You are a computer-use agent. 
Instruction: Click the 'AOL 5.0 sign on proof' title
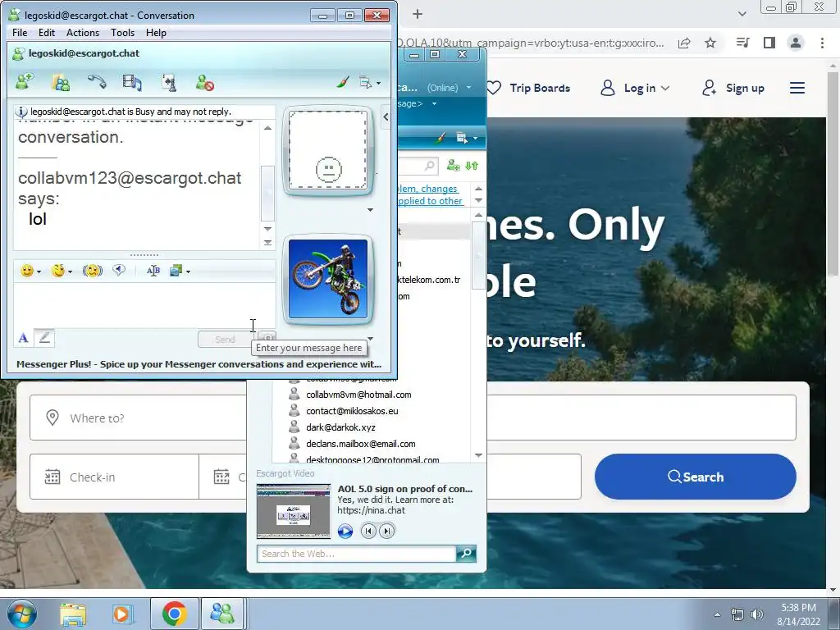click(x=405, y=489)
